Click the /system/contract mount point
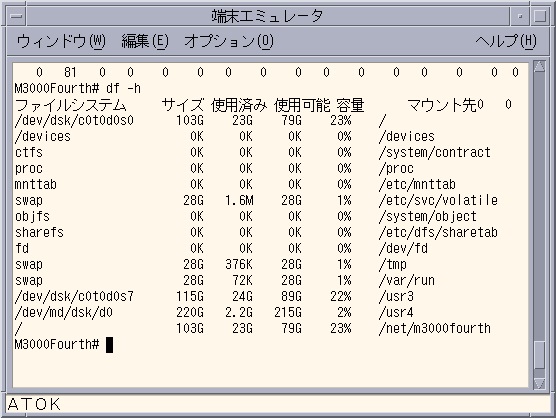 click(x=435, y=152)
